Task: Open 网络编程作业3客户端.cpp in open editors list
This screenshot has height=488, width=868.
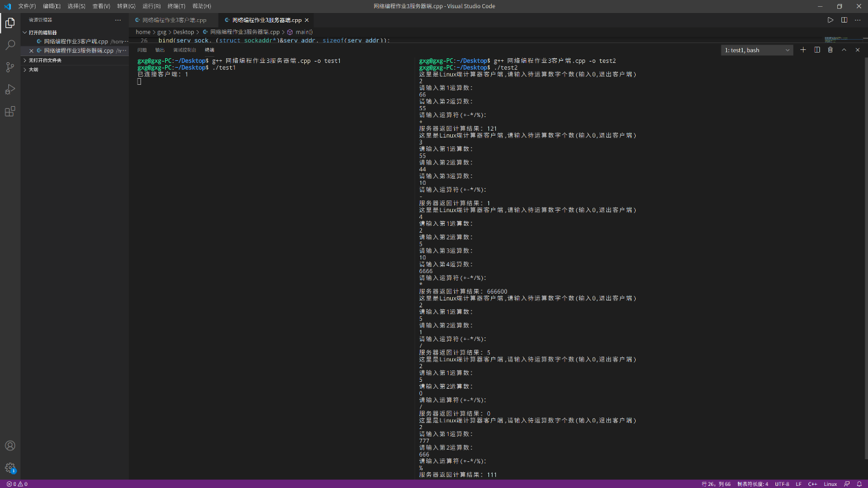Action: click(x=75, y=42)
